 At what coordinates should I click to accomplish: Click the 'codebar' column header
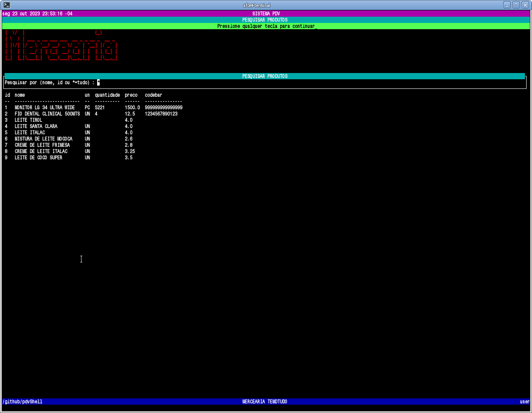[153, 95]
